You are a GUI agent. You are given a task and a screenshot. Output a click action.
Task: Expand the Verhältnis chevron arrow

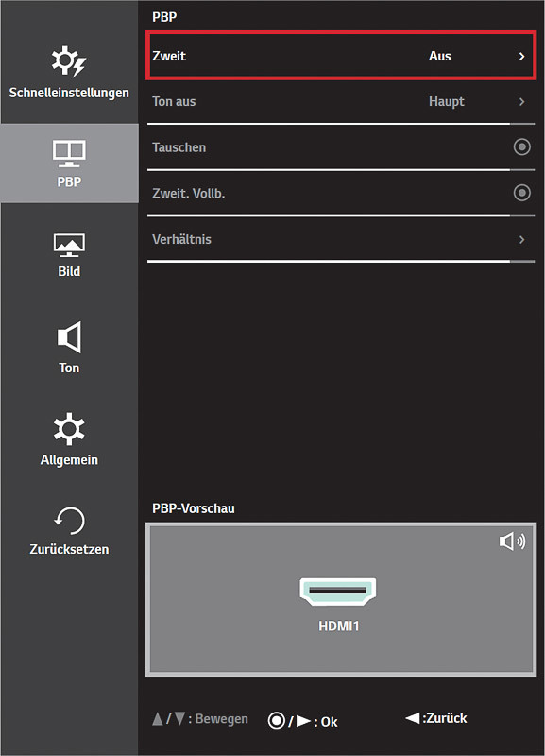(x=522, y=240)
